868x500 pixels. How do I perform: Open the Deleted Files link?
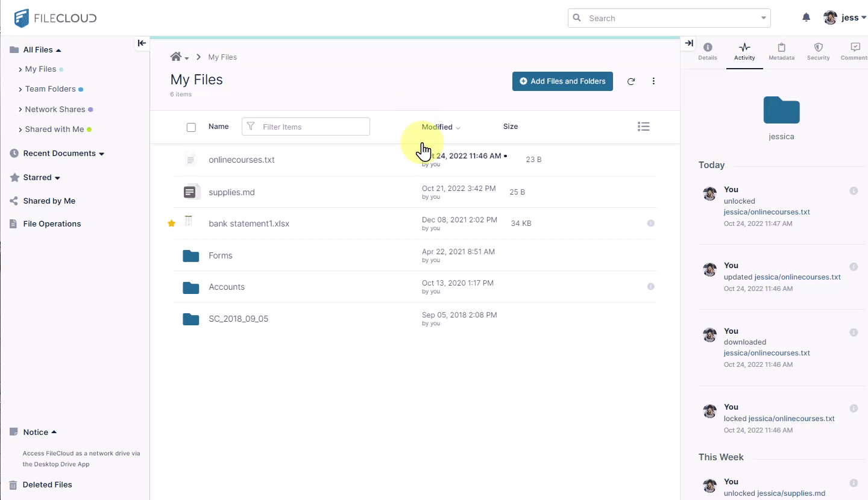(48, 485)
